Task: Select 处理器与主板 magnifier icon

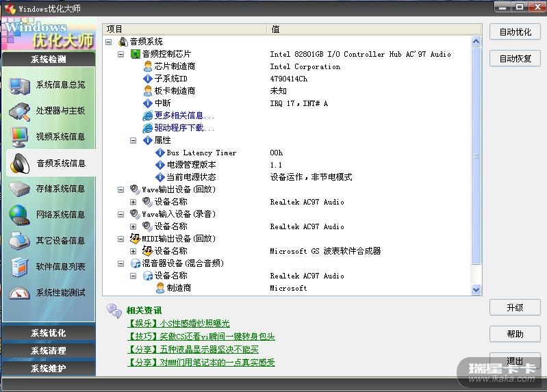Action: [x=19, y=112]
